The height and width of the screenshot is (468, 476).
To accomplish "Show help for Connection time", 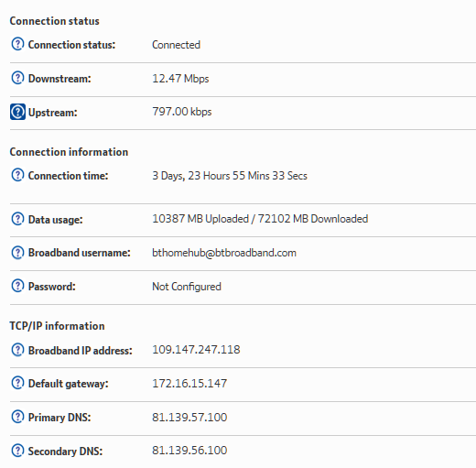I will coord(17,175).
